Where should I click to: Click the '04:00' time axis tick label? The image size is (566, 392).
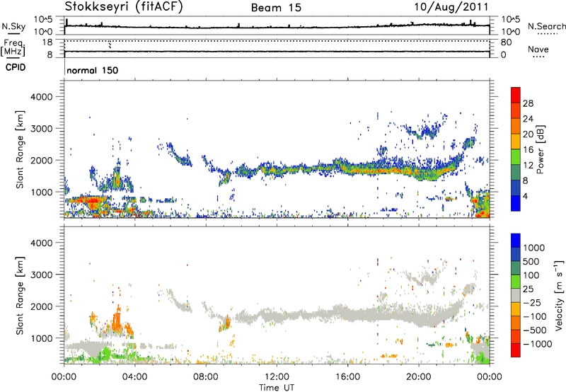[x=134, y=377]
